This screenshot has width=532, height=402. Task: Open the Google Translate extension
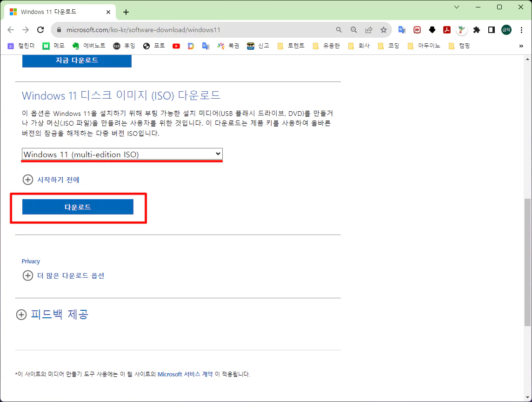(402, 30)
